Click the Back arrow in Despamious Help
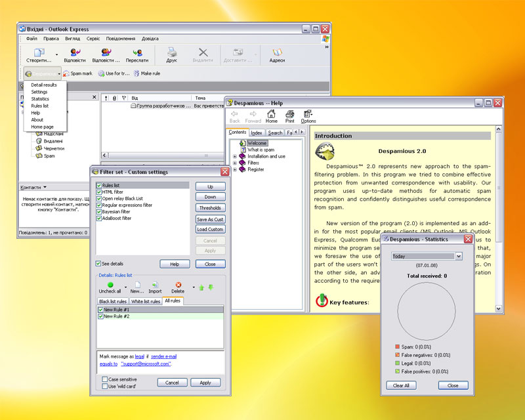525x420 pixels. (234, 114)
